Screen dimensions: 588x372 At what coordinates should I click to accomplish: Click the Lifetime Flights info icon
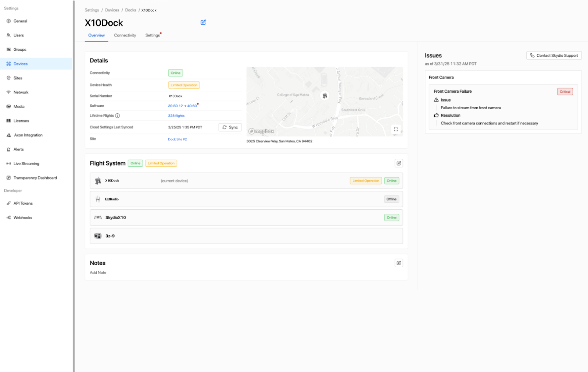[x=118, y=116]
